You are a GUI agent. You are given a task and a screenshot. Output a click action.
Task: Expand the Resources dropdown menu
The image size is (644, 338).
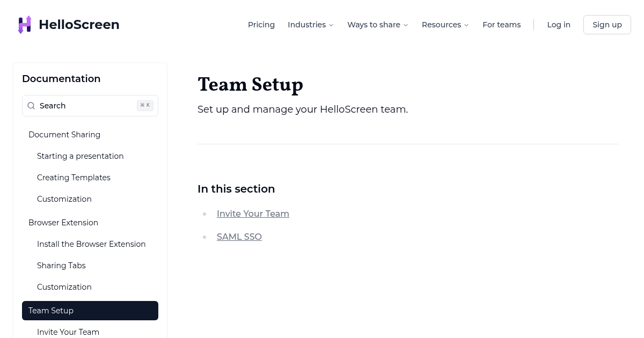[445, 25]
